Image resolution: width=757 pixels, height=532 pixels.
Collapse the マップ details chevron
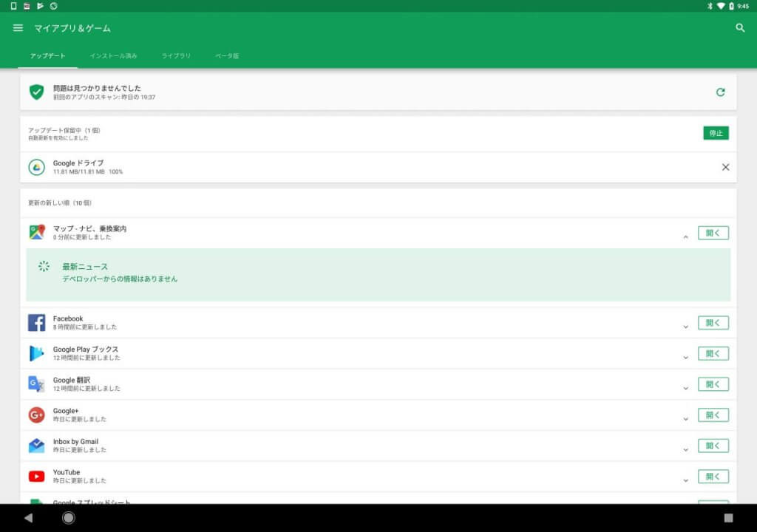coord(685,236)
